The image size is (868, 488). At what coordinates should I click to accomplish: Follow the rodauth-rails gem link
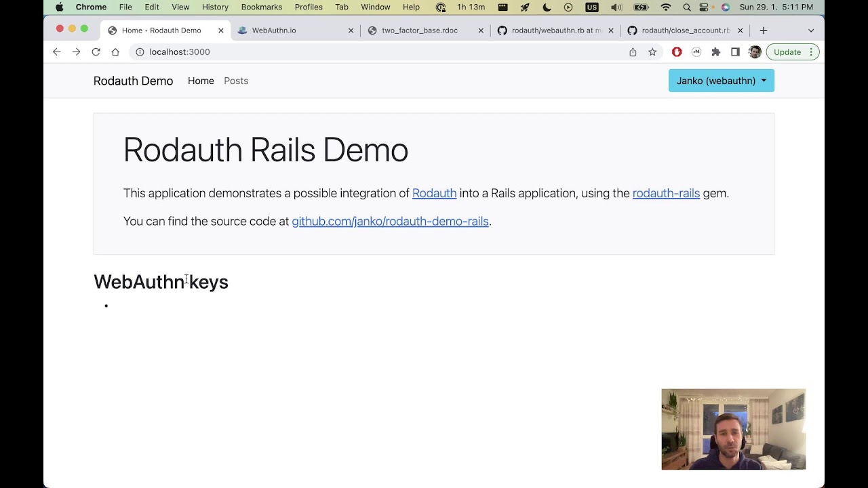[x=666, y=193]
